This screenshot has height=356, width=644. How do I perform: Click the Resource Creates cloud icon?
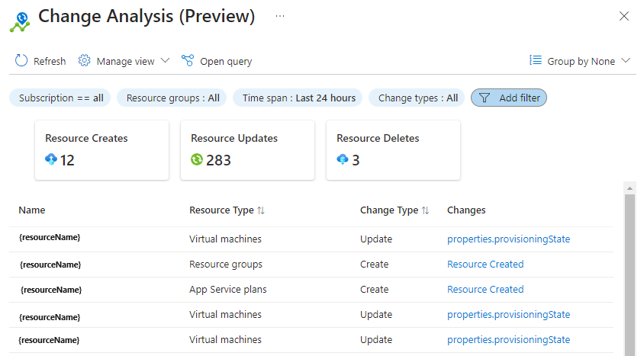point(51,159)
